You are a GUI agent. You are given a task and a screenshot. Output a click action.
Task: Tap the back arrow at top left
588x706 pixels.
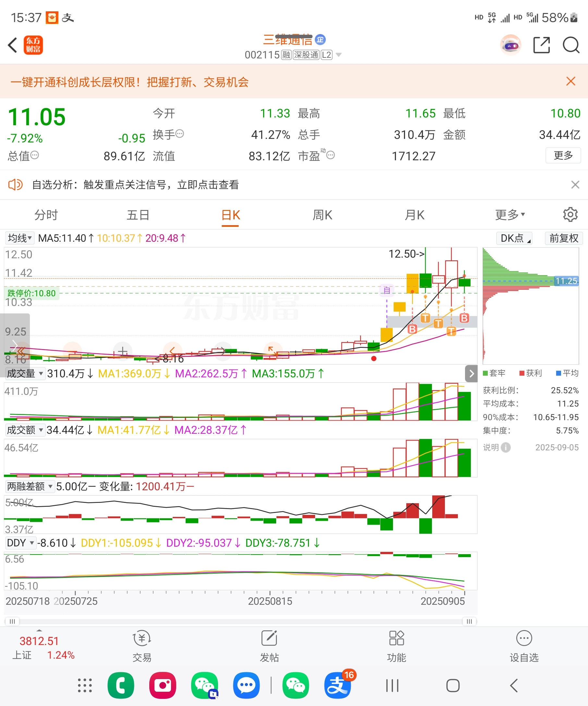coord(12,45)
